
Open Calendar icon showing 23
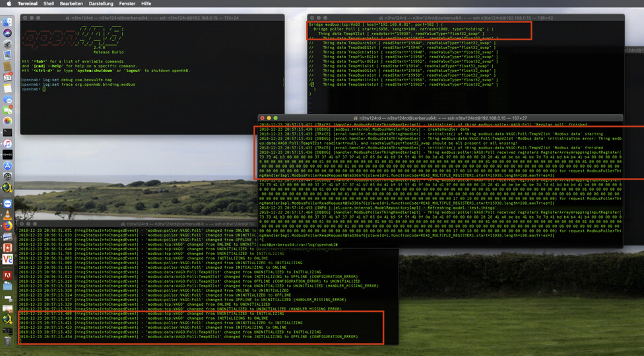(7, 77)
